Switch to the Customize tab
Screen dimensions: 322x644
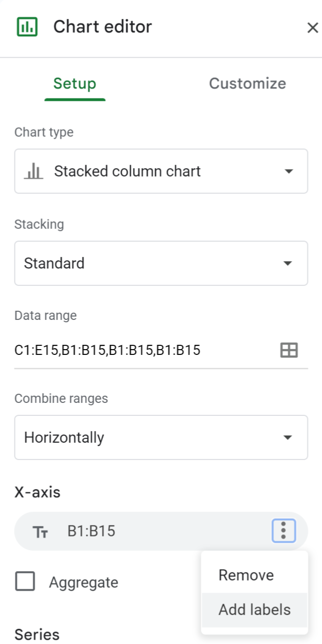[x=247, y=84]
